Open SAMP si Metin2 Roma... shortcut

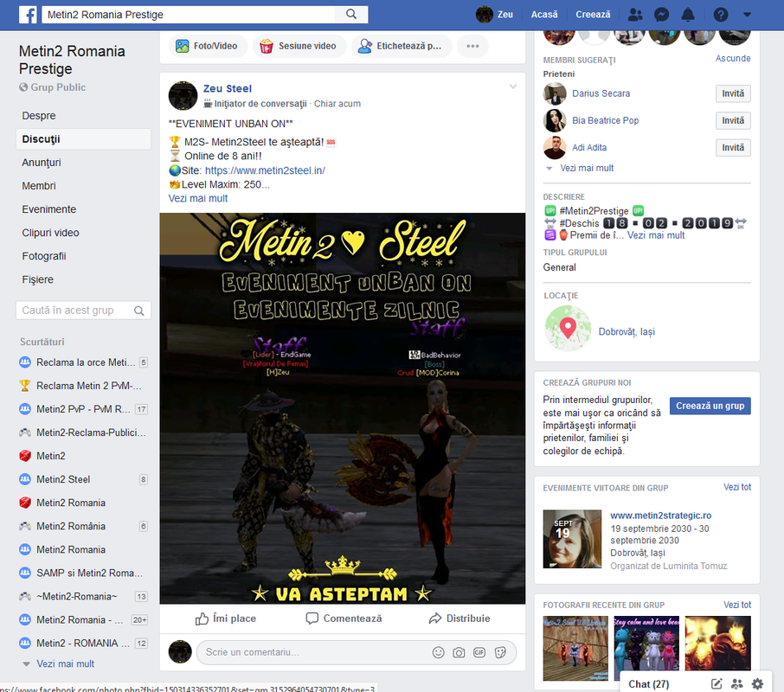click(x=83, y=573)
